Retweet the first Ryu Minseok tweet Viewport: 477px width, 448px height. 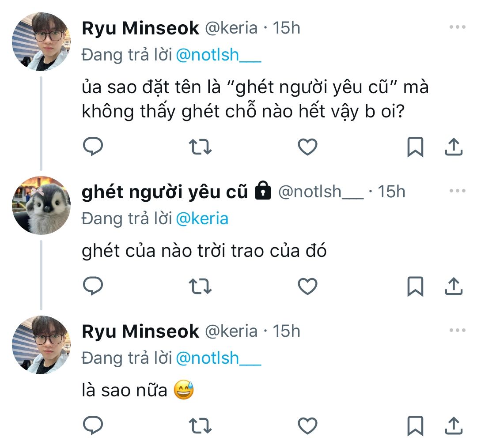pyautogui.click(x=201, y=147)
